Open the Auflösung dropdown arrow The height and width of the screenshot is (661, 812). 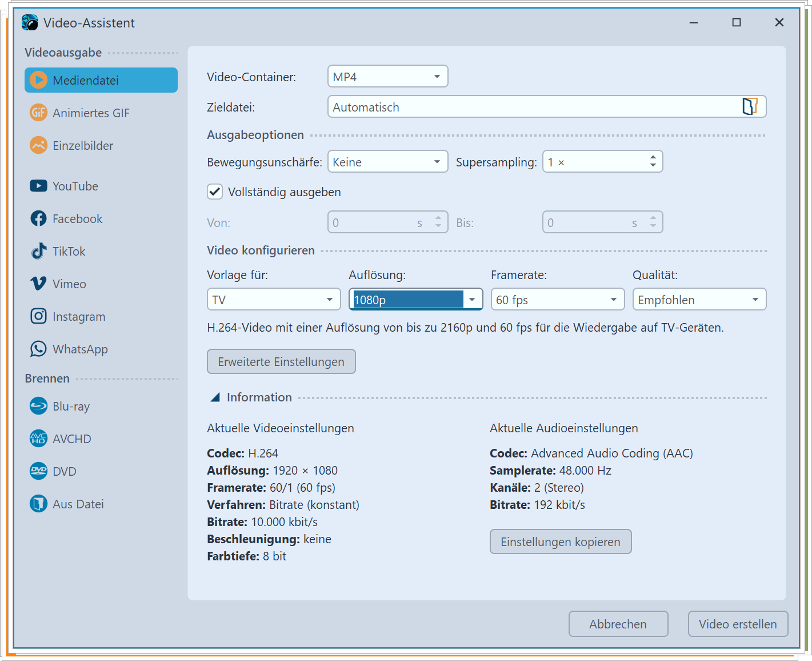(x=472, y=300)
